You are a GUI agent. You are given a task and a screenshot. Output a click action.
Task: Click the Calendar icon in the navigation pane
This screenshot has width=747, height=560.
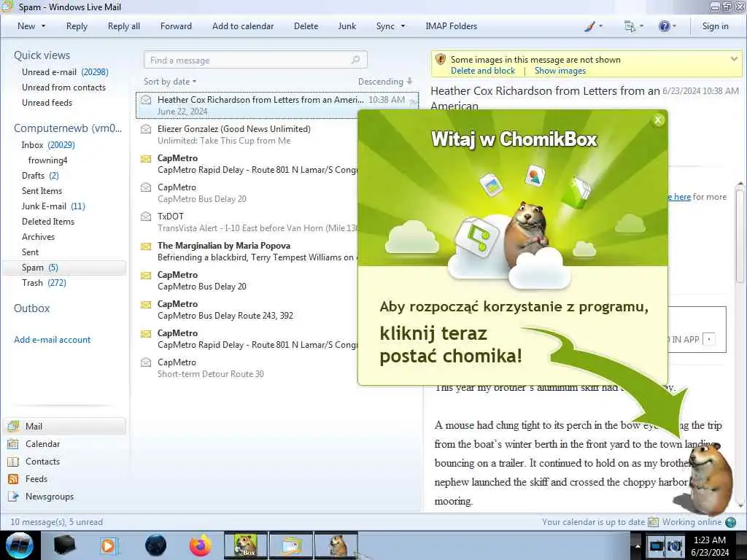[x=13, y=444]
